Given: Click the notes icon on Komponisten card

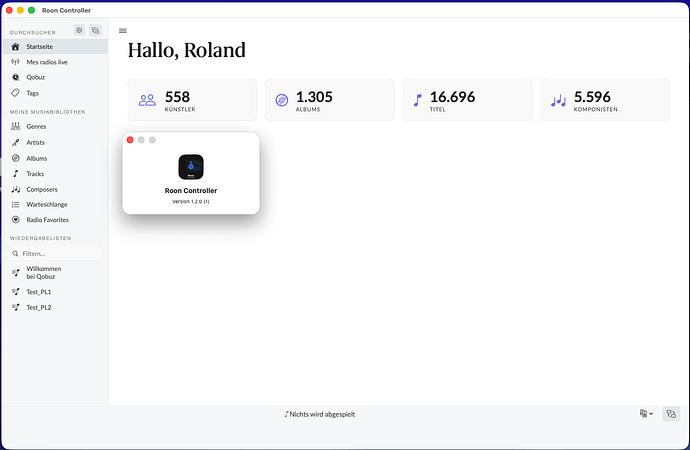Looking at the screenshot, I should tap(558, 100).
